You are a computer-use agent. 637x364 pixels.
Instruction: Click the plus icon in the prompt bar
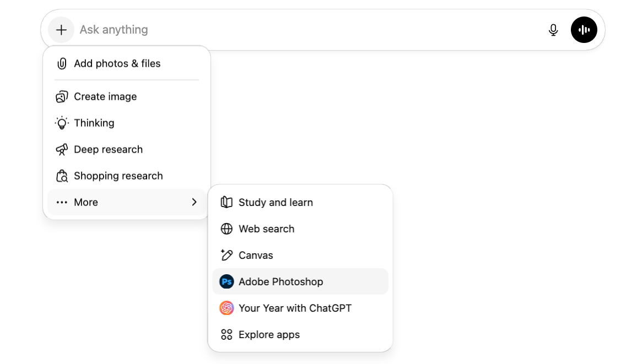[61, 30]
